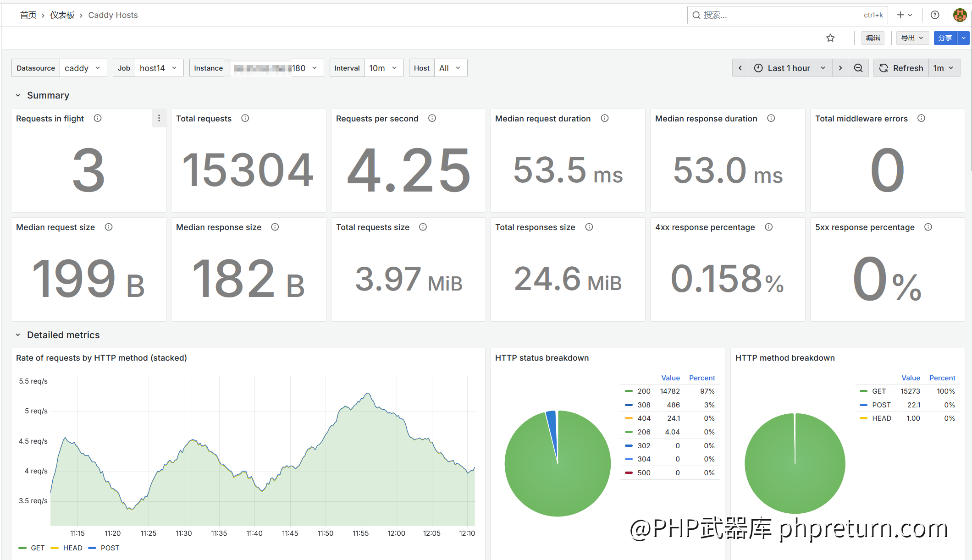
Task: Click info icon next to 5xx response percentage
Action: 928,227
